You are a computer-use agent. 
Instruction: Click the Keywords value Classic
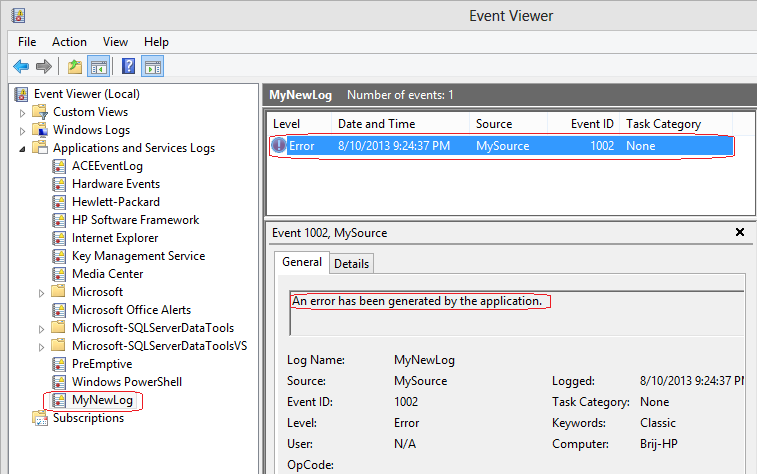click(658, 423)
